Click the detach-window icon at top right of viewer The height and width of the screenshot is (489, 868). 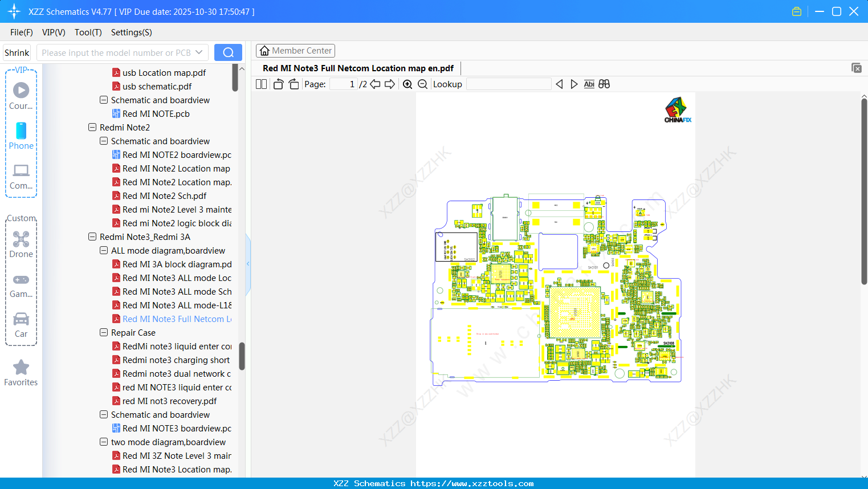(856, 68)
